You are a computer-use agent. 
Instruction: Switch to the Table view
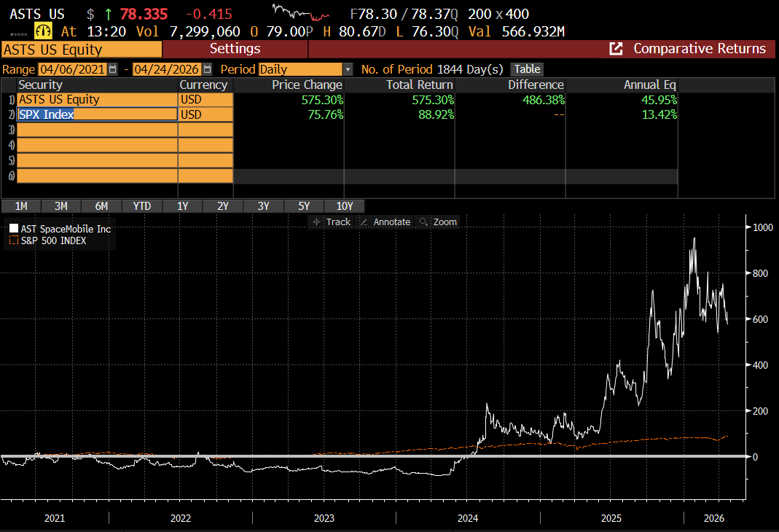coord(527,69)
